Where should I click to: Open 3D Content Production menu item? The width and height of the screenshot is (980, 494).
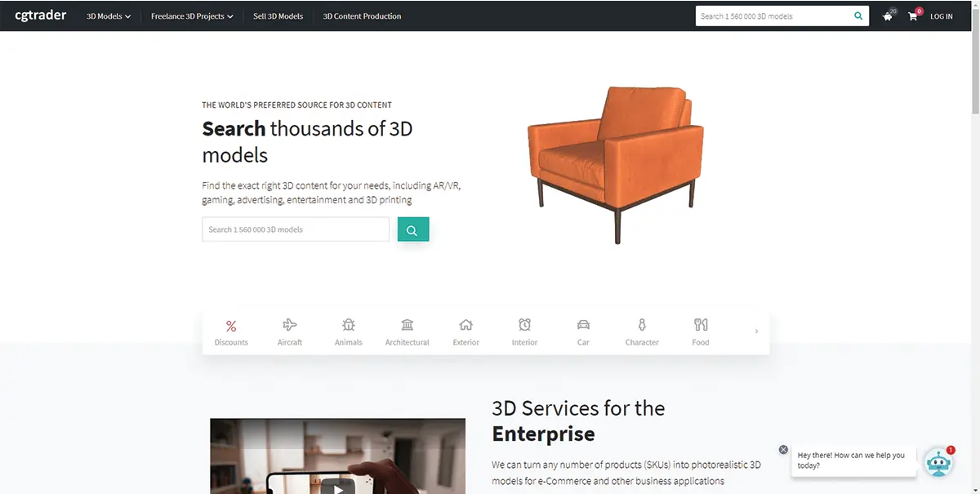pyautogui.click(x=362, y=16)
